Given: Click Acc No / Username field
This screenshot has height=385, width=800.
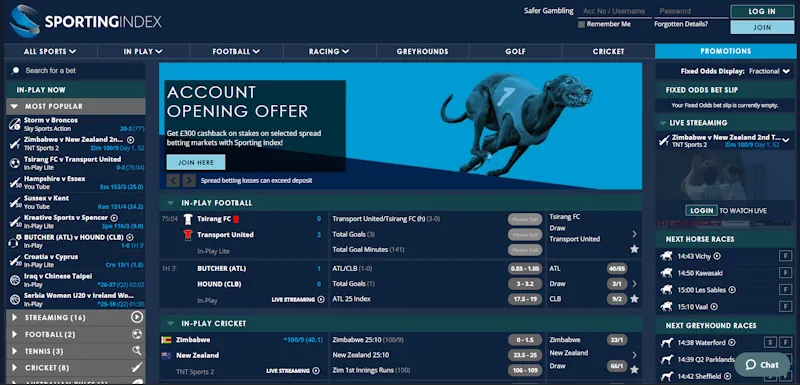Looking at the screenshot, I should tap(615, 11).
